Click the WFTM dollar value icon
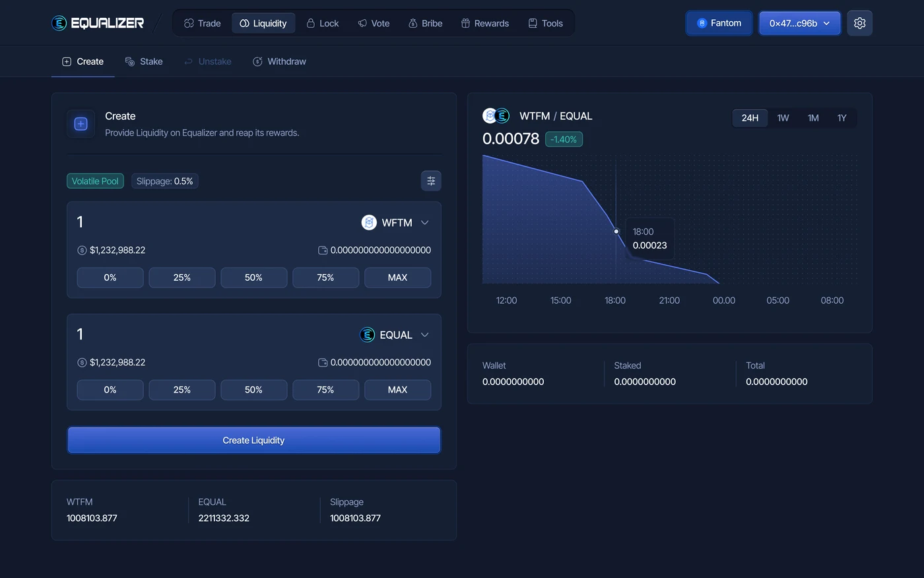Viewport: 924px width, 578px height. point(82,250)
